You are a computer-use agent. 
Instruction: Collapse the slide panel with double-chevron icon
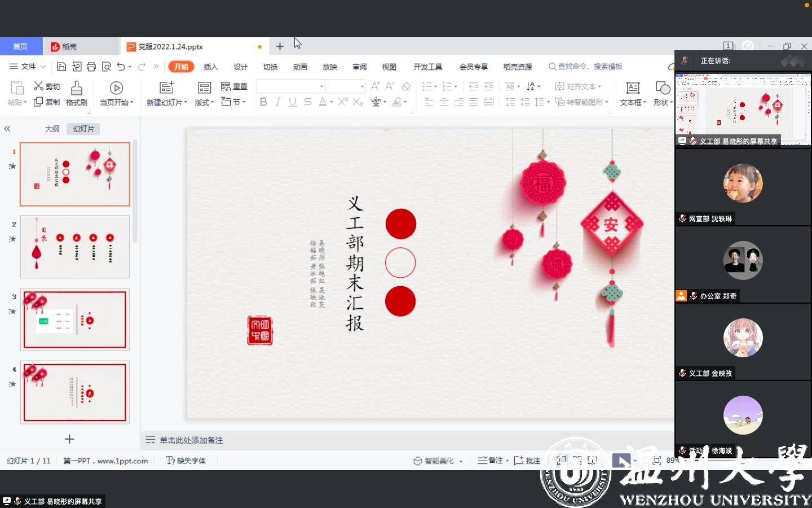(x=7, y=129)
